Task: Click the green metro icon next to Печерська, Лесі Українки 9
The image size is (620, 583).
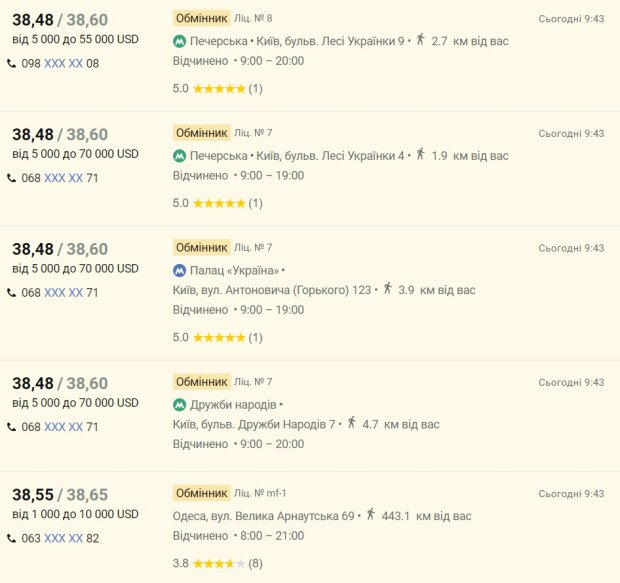Action: tap(180, 41)
